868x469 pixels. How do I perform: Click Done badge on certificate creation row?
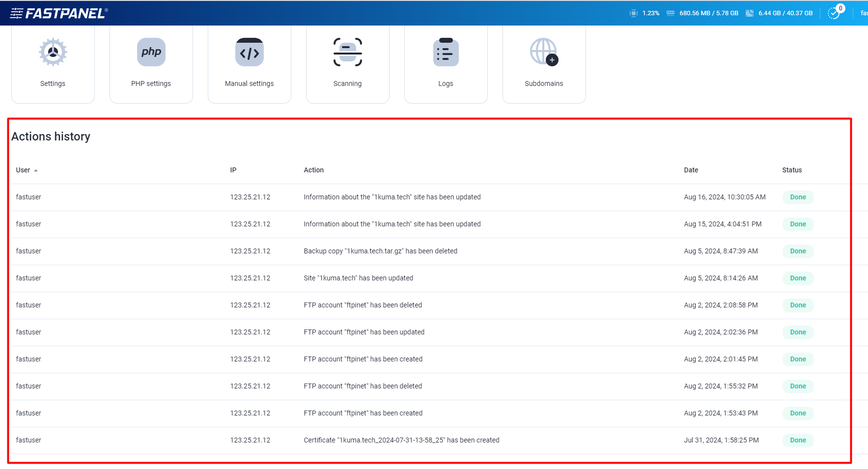click(x=798, y=440)
